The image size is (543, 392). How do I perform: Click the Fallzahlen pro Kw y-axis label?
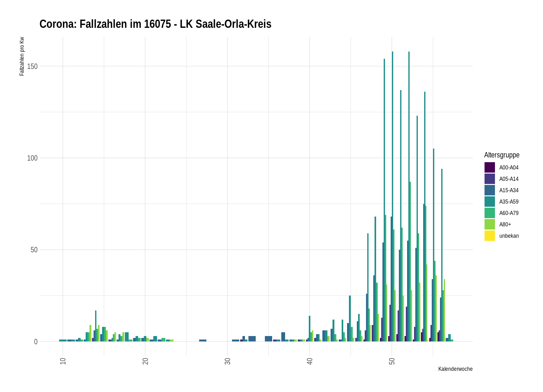(x=22, y=57)
